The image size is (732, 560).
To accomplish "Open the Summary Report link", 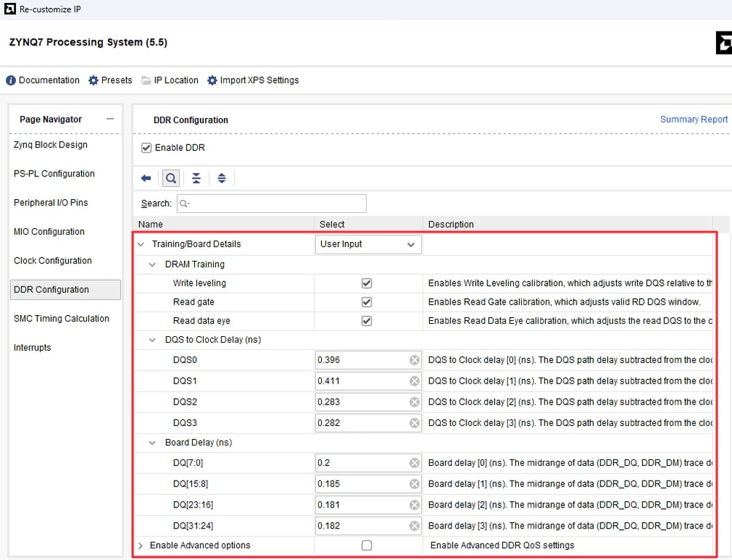I will click(693, 120).
